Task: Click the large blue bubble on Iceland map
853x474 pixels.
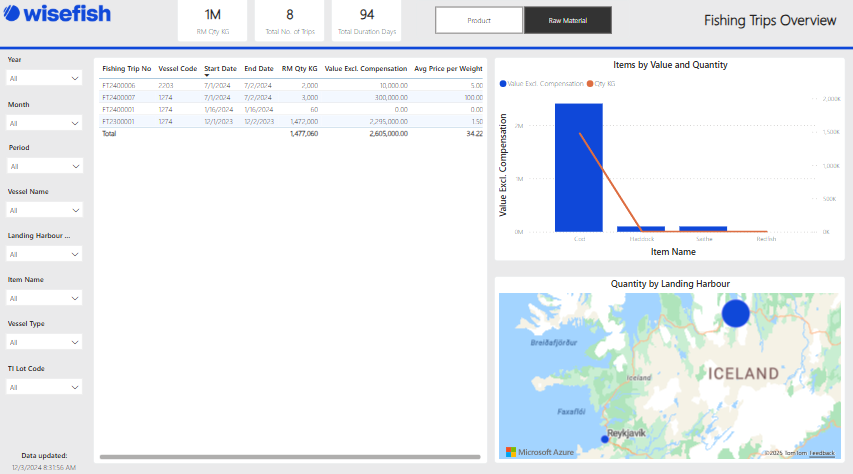Action: 735,312
